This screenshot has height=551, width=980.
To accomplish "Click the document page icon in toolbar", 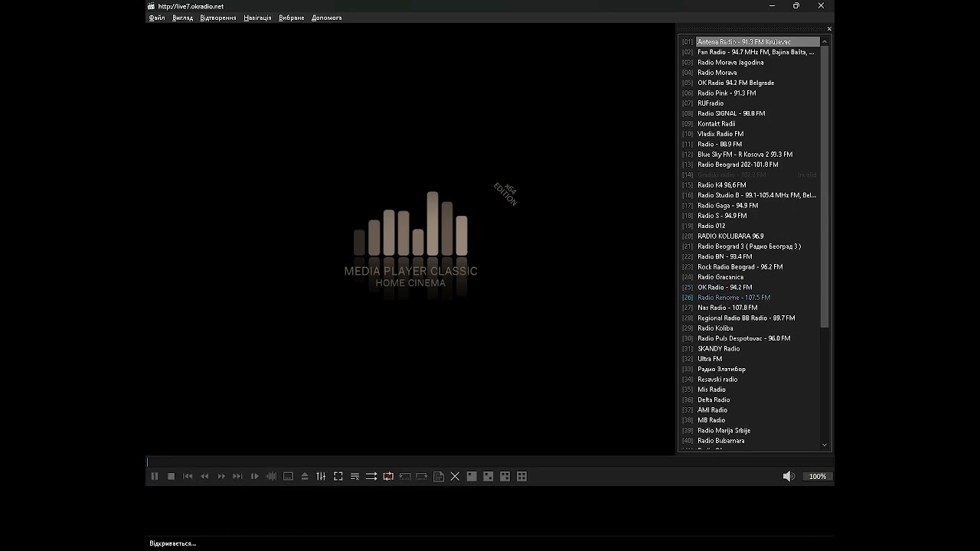I will coord(439,476).
